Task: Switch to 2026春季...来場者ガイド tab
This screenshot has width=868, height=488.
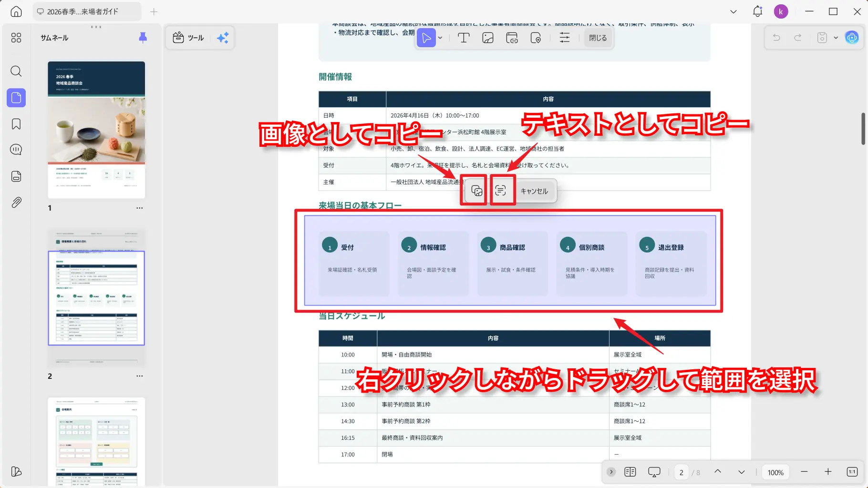Action: pyautogui.click(x=87, y=11)
